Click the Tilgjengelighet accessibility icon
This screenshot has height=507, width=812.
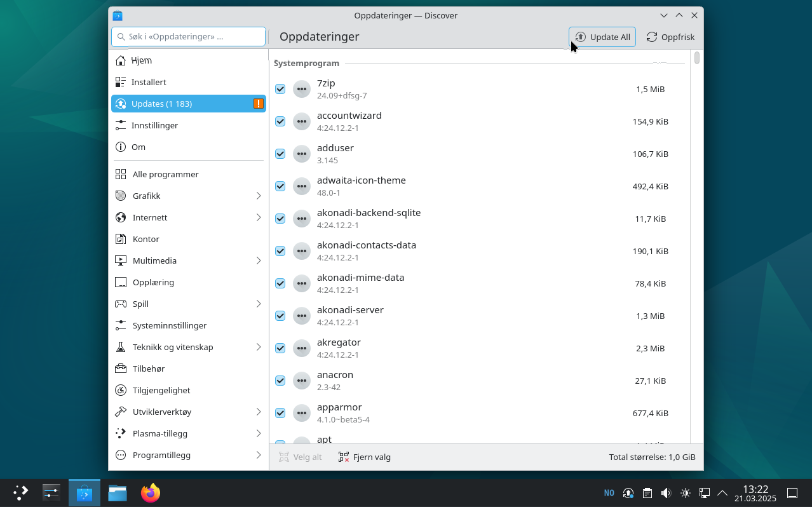click(121, 390)
